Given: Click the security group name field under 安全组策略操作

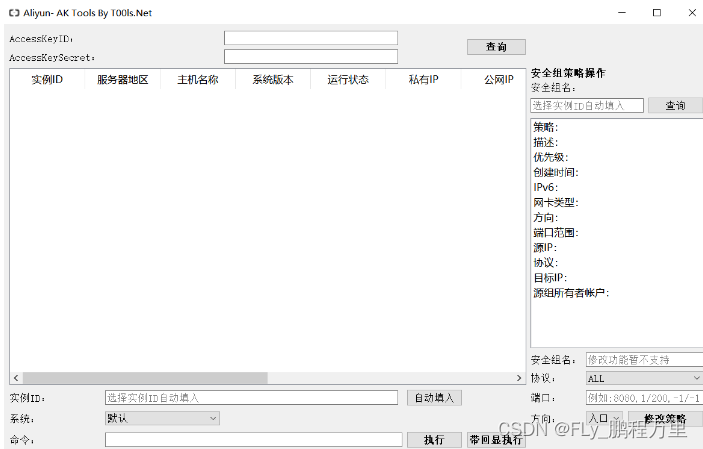Looking at the screenshot, I should [x=587, y=105].
